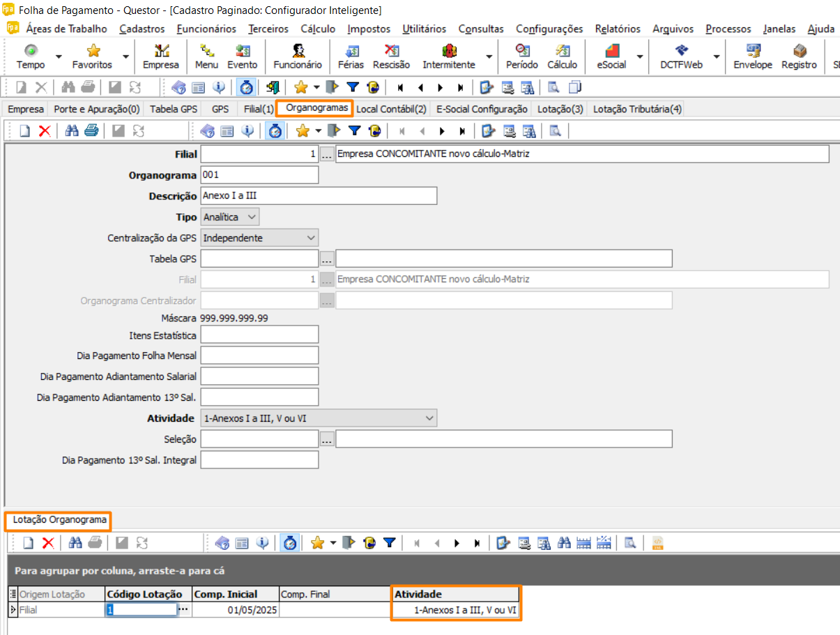Open the Envelope toolbar icon
Screen dimensions: 840x635
(x=753, y=56)
